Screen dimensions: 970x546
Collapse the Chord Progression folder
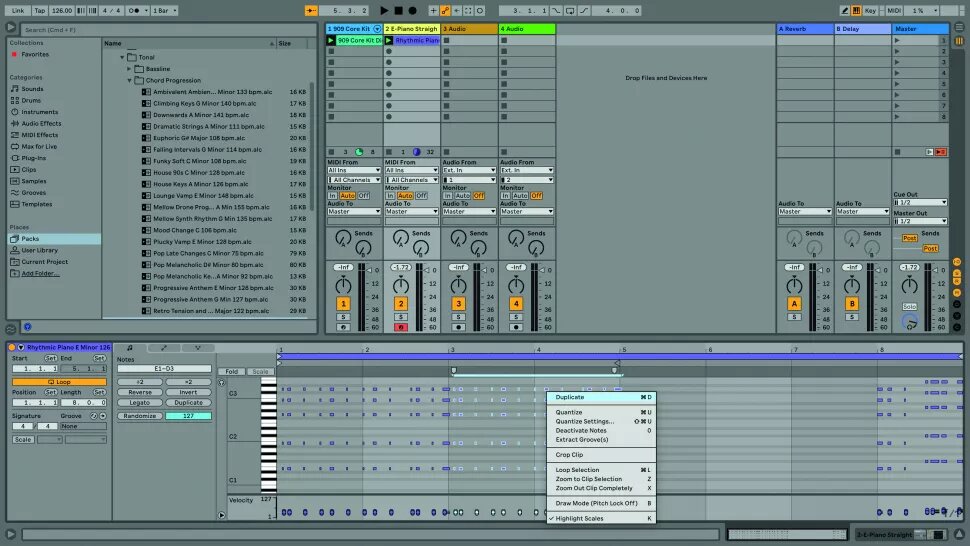coord(130,80)
